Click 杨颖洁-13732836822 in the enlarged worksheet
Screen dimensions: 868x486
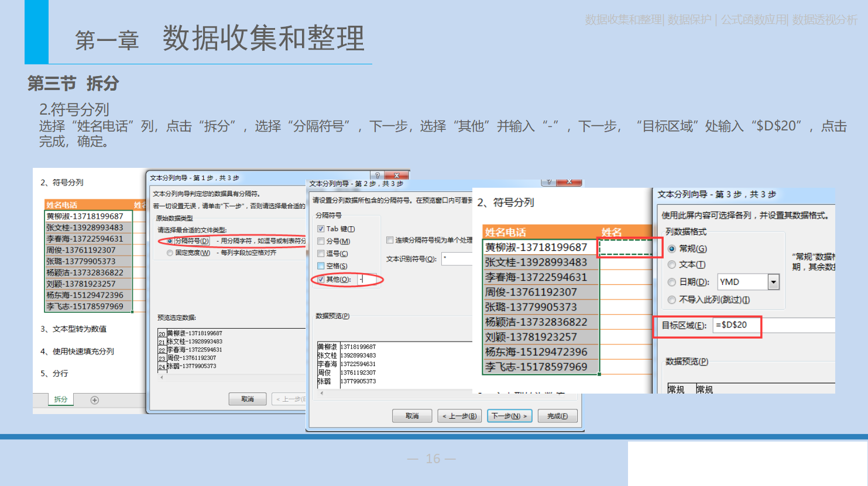536,322
